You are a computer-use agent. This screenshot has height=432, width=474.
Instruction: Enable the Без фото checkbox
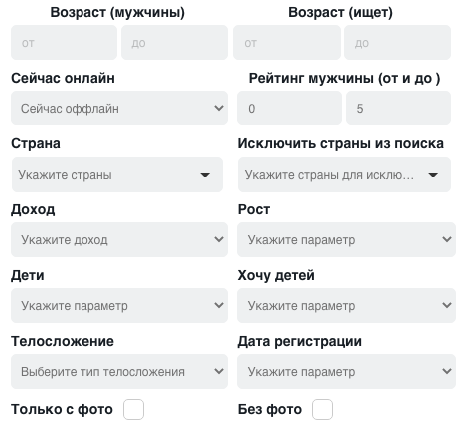pos(322,409)
